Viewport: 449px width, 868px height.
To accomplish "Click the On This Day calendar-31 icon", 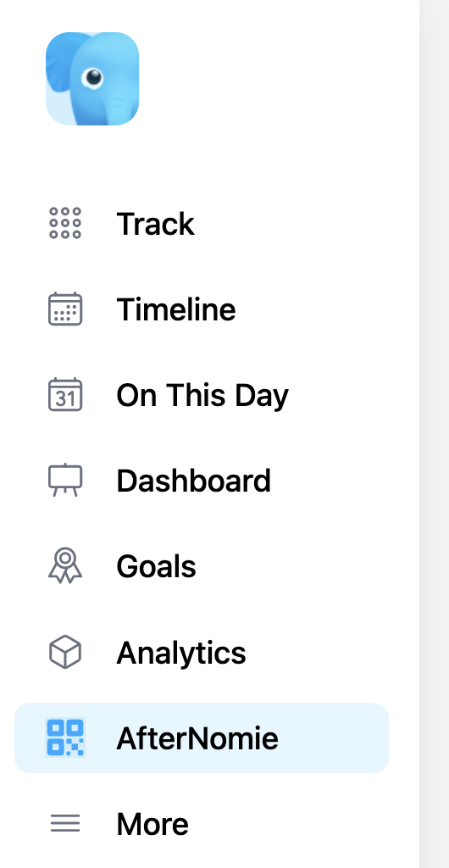I will pos(65,395).
